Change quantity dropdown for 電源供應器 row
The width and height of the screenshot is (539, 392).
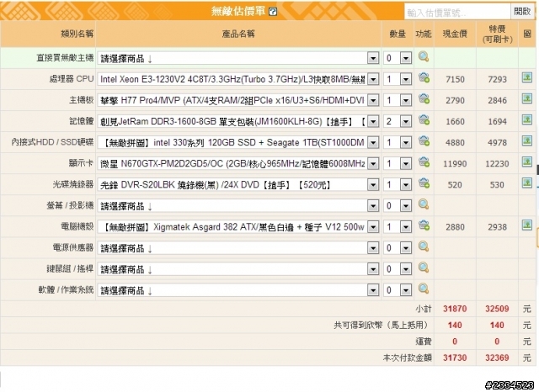click(x=398, y=248)
